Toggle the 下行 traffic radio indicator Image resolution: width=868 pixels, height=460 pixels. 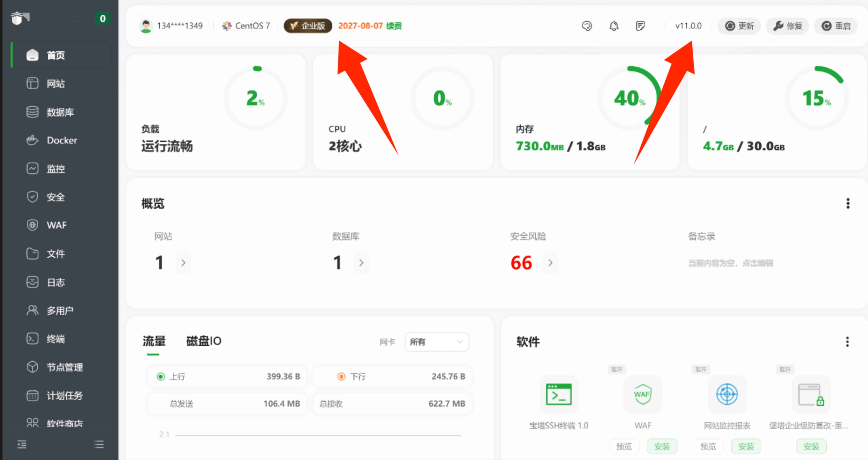click(341, 376)
